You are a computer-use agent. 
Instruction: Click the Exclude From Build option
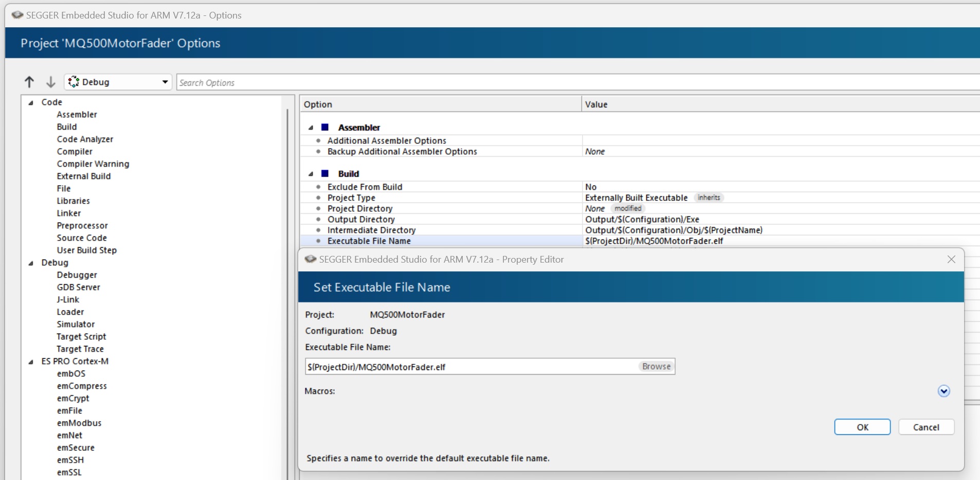pyautogui.click(x=640, y=187)
